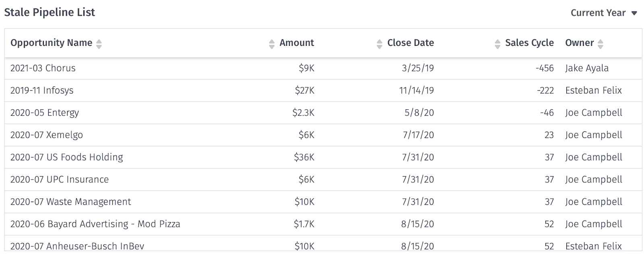Screen dimensions: 644x254
Task: Click the Opportunity Name column header
Action: point(51,43)
